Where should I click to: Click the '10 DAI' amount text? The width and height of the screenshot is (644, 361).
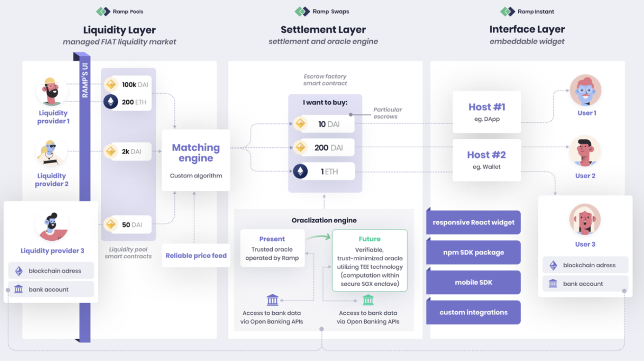point(329,124)
